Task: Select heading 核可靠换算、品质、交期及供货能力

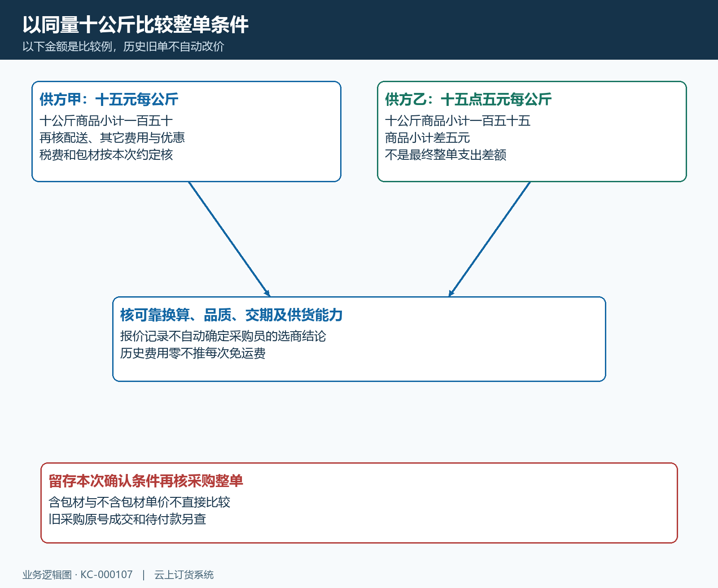Action: (232, 315)
